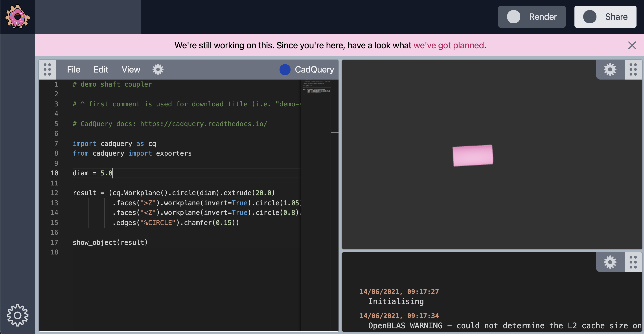Open 3D viewer panel settings gear
The height and width of the screenshot is (334, 644).
point(610,69)
